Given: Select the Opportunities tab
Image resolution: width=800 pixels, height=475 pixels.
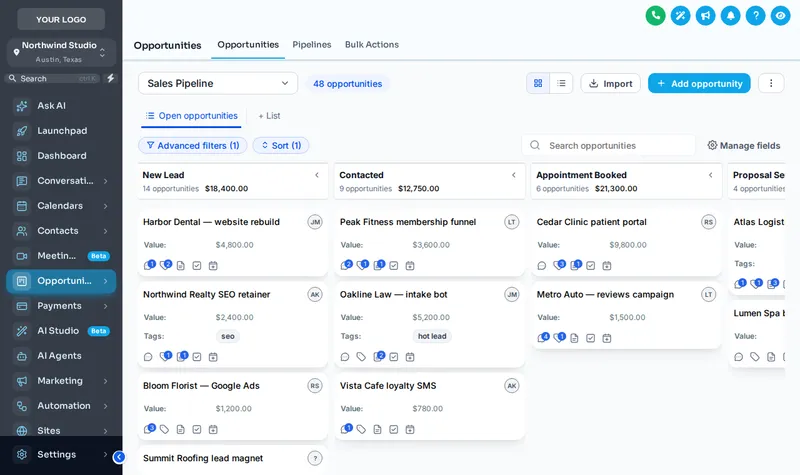Looking at the screenshot, I should click(x=248, y=45).
